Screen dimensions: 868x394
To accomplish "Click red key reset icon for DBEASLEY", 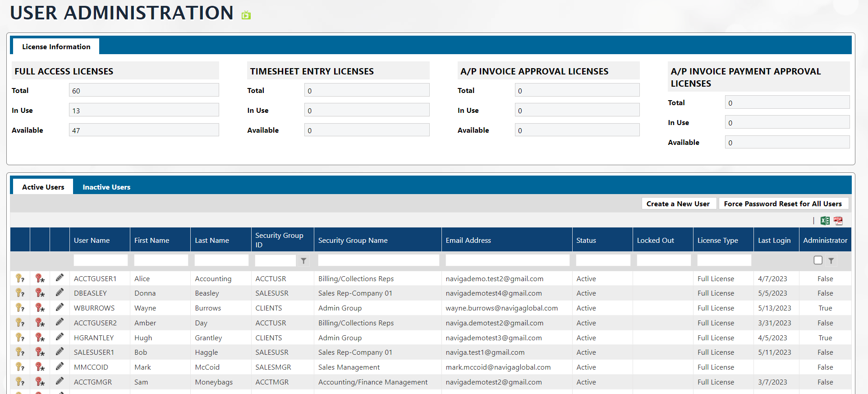I will coord(40,293).
